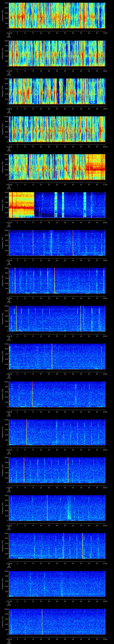
Task: Click the spike at 15 s in the 0:22:00 spectrogram
Action: pyautogui.click(x=33, y=243)
